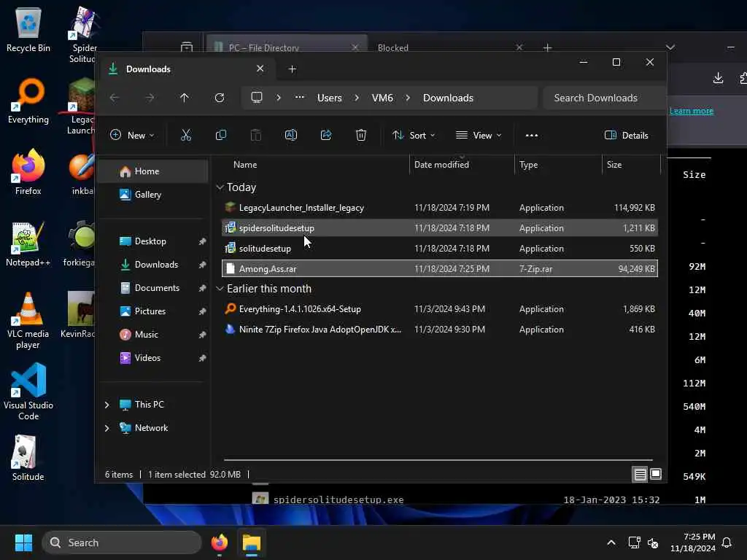This screenshot has width=747, height=560.
Task: Open Videos quick access folder
Action: tap(153, 358)
